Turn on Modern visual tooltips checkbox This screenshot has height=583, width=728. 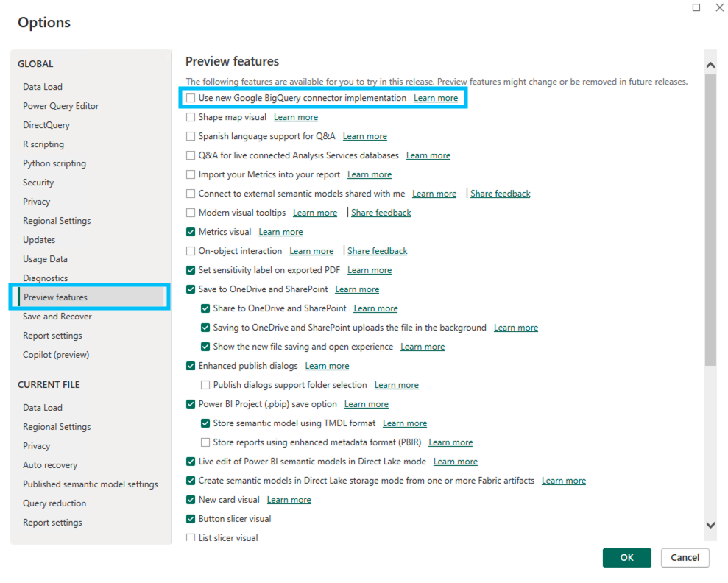pyautogui.click(x=191, y=213)
